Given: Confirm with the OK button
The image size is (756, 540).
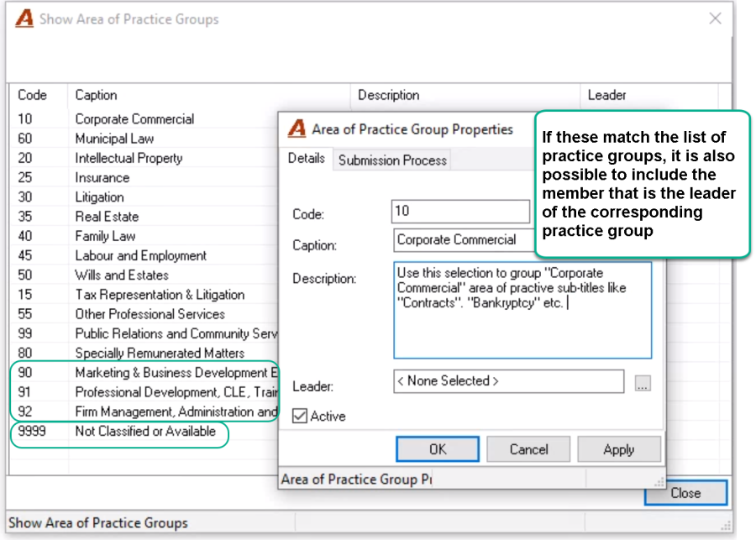Looking at the screenshot, I should (x=438, y=449).
